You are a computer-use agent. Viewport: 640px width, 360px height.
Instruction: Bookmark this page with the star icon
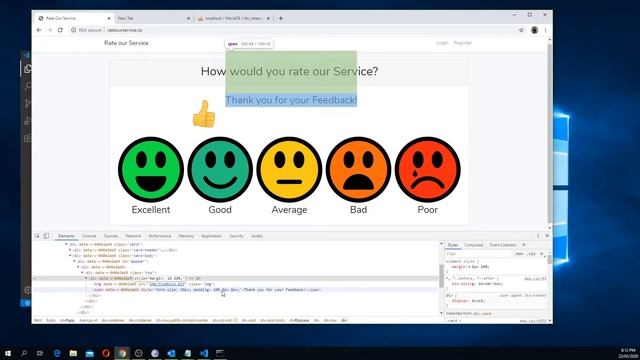coord(521,30)
